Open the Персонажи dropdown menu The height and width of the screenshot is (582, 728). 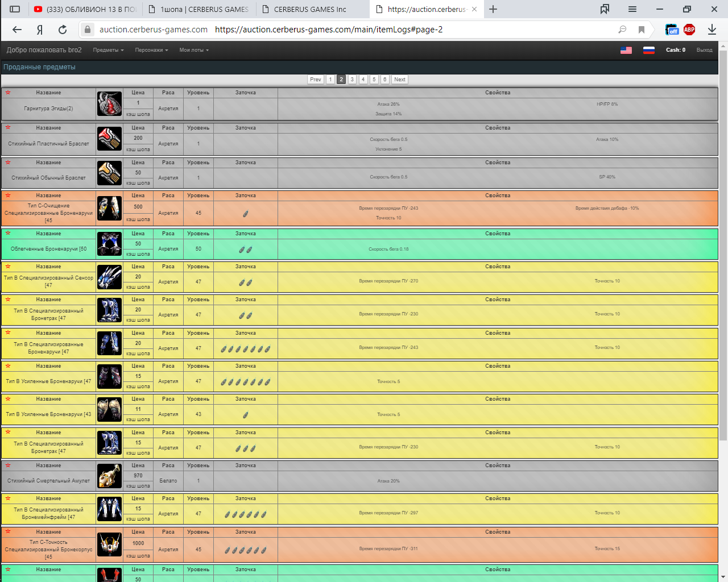151,50
